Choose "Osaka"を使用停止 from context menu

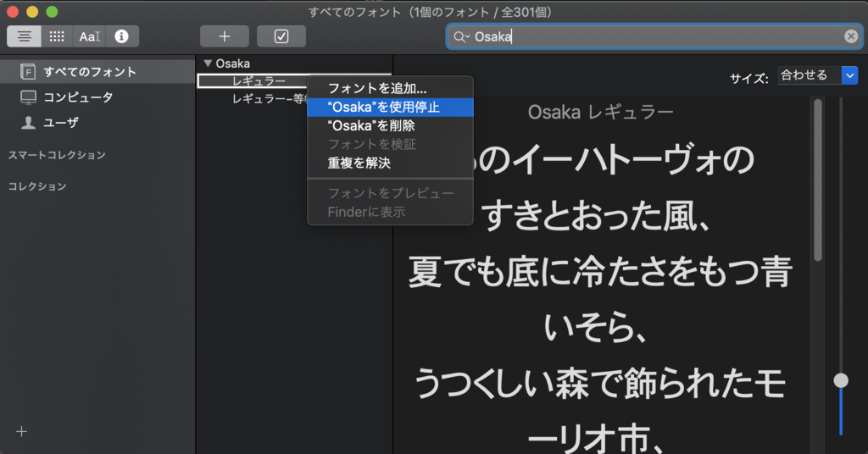390,108
